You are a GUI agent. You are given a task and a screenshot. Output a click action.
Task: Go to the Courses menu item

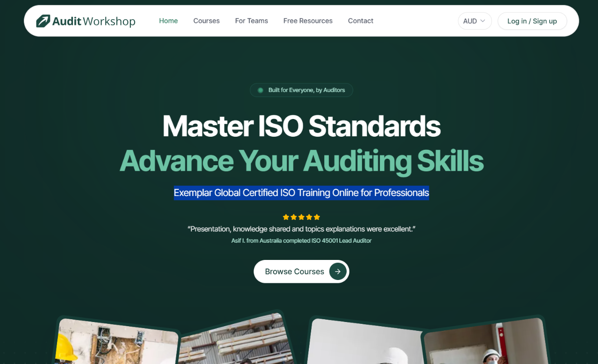206,21
